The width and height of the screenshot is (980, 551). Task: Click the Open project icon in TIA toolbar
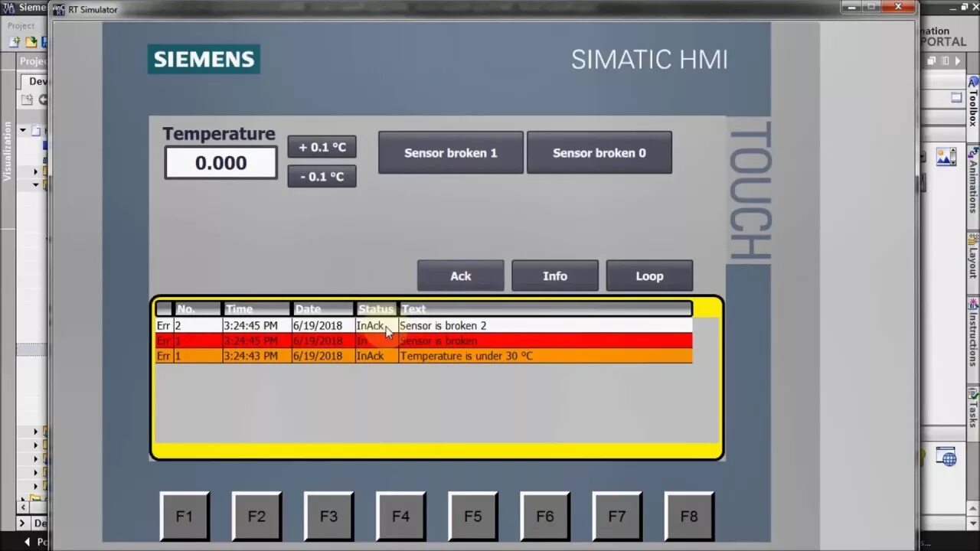click(x=31, y=42)
